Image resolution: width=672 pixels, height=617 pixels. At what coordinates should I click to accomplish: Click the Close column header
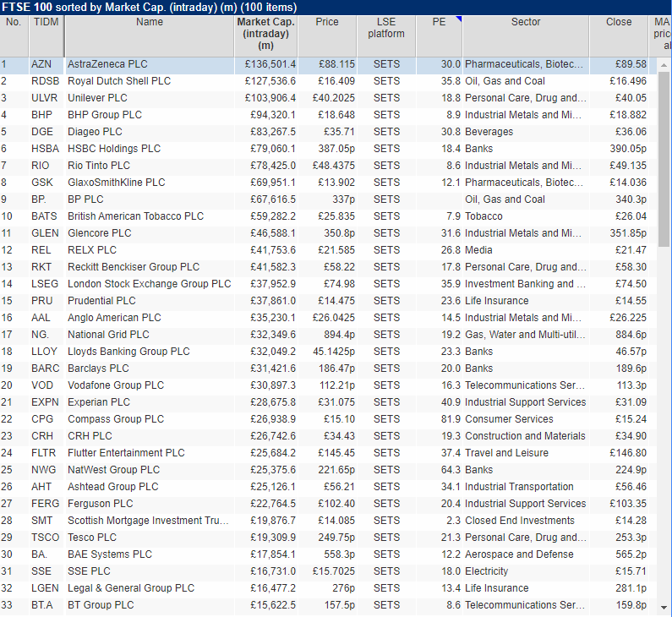619,36
